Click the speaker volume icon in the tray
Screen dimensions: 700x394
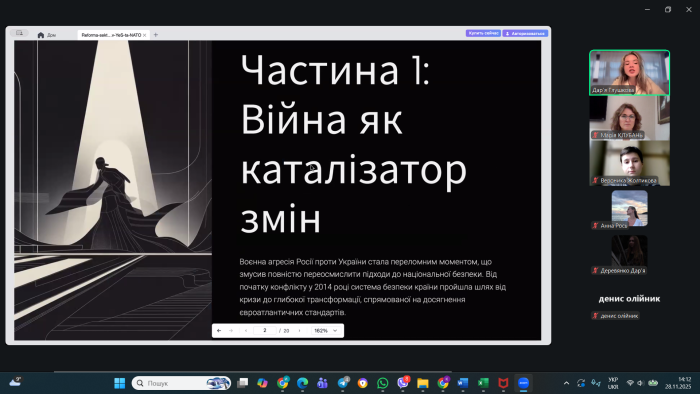click(640, 383)
